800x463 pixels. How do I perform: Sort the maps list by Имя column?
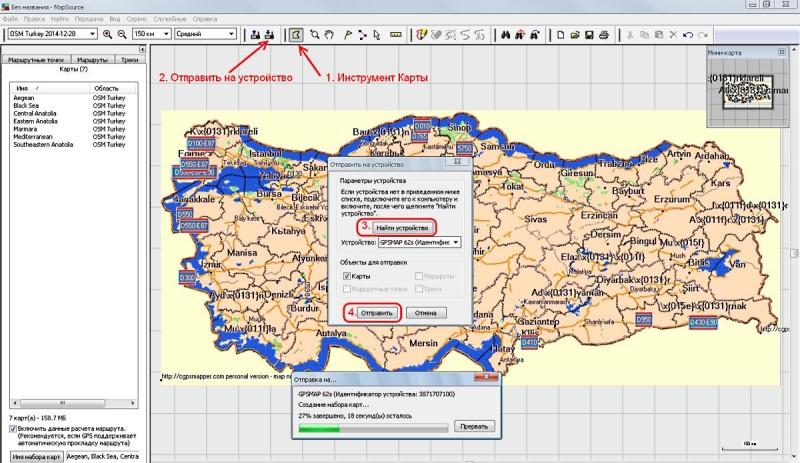50,88
